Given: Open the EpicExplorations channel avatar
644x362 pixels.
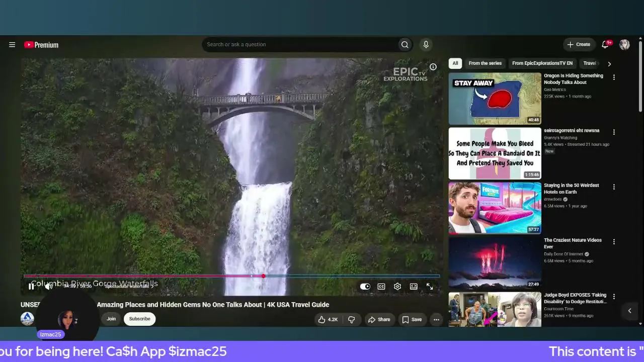Looking at the screenshot, I should 27,319.
